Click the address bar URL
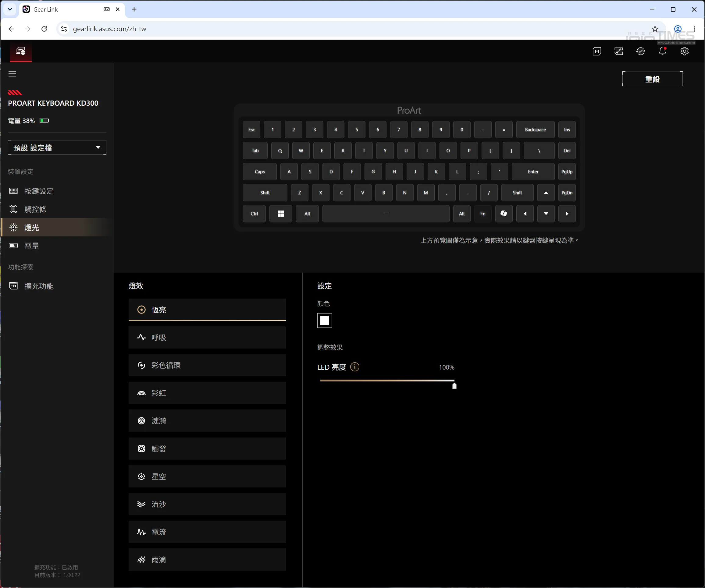Viewport: 705px width, 588px height. [109, 29]
